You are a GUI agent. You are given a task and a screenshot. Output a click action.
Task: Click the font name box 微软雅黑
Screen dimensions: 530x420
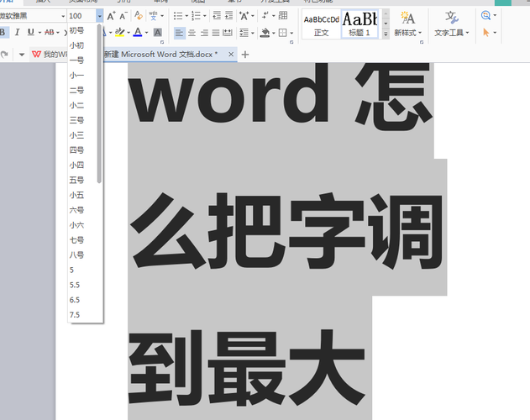tap(29, 16)
